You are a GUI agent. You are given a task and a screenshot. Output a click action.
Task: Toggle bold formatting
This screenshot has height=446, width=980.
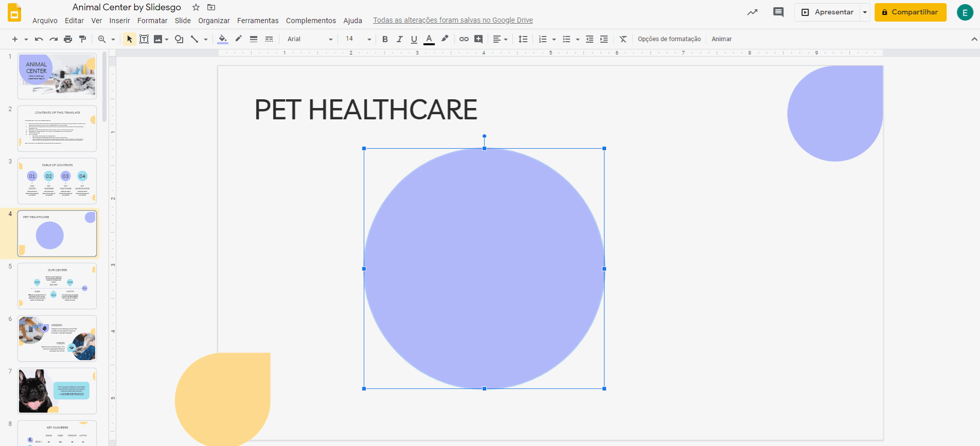[385, 39]
